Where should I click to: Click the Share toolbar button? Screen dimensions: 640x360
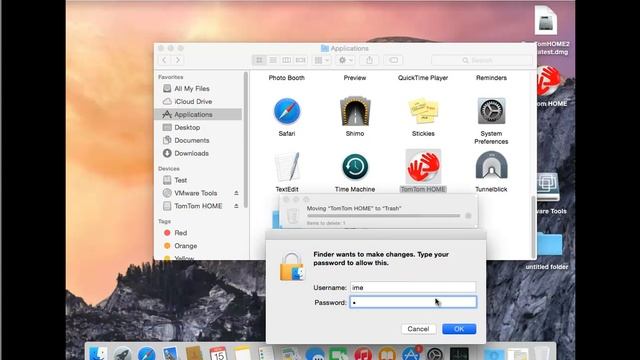click(369, 60)
